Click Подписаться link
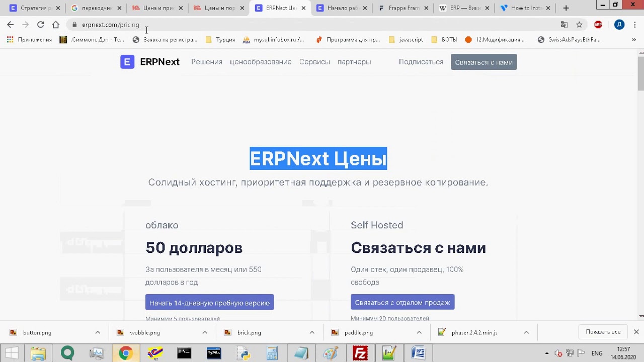Screen dimensions: 644x362 (421, 62)
